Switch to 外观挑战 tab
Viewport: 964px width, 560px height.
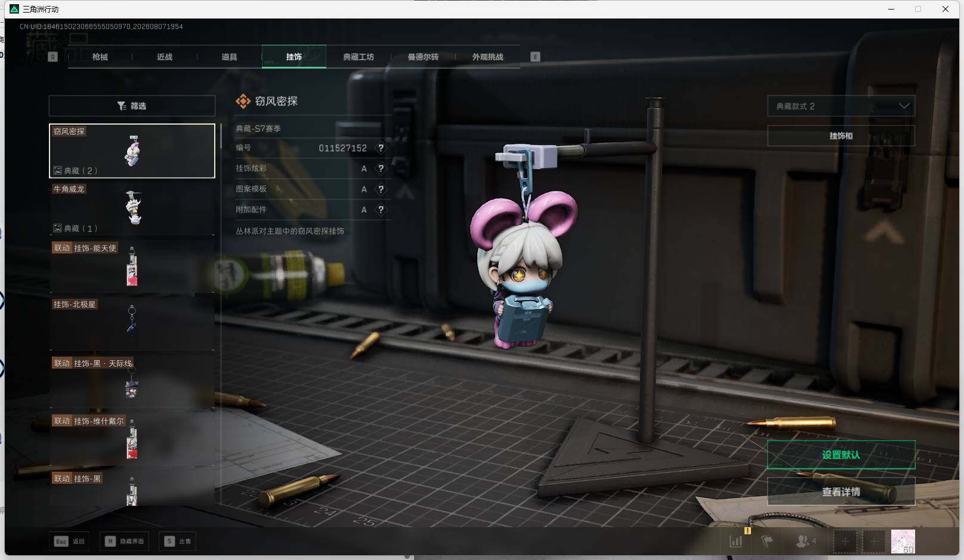coord(488,57)
